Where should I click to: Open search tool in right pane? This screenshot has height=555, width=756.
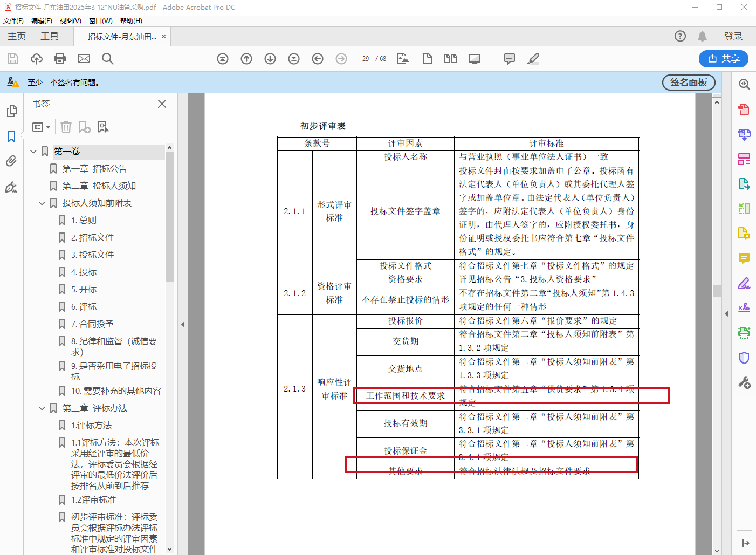[744, 84]
